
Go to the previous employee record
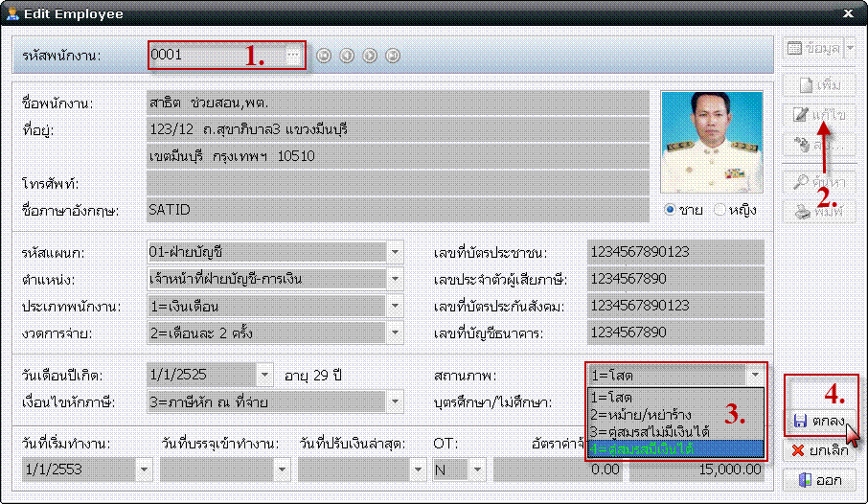pyautogui.click(x=347, y=56)
